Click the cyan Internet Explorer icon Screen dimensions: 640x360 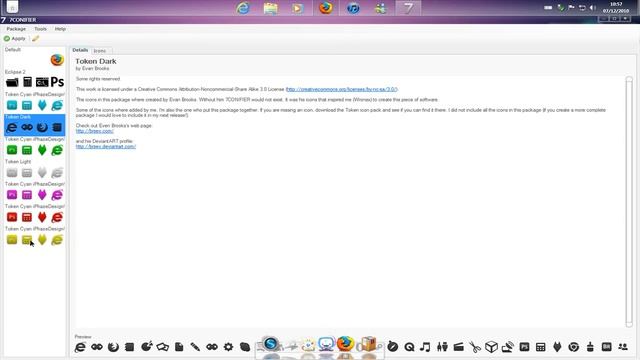[x=57, y=105]
